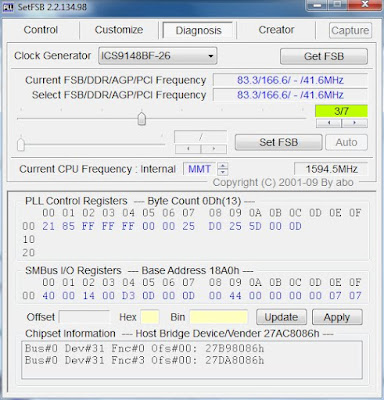Click PLL register value 5D
Image resolution: width=384 pixels, height=400 pixels.
click(255, 226)
